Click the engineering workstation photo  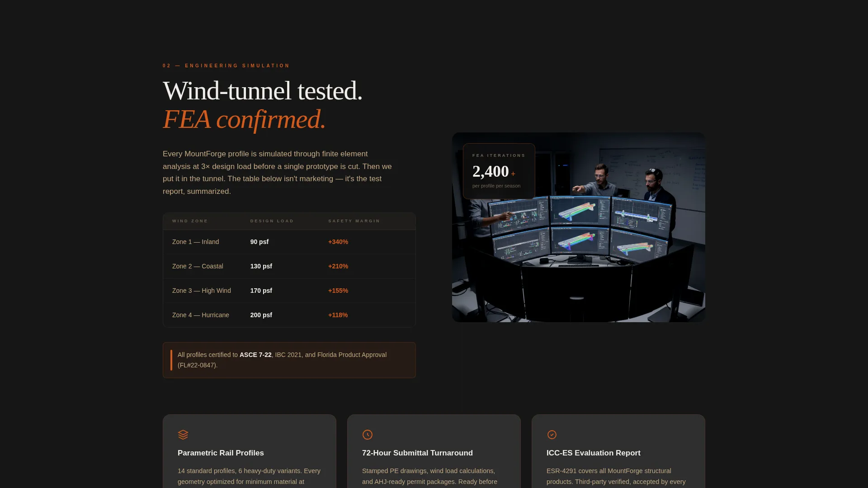tap(579, 227)
